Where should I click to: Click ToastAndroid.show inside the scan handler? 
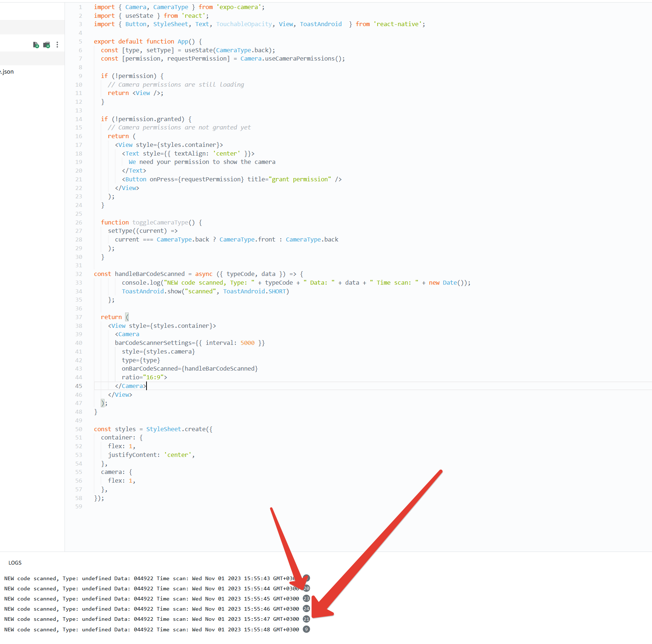pyautogui.click(x=152, y=291)
